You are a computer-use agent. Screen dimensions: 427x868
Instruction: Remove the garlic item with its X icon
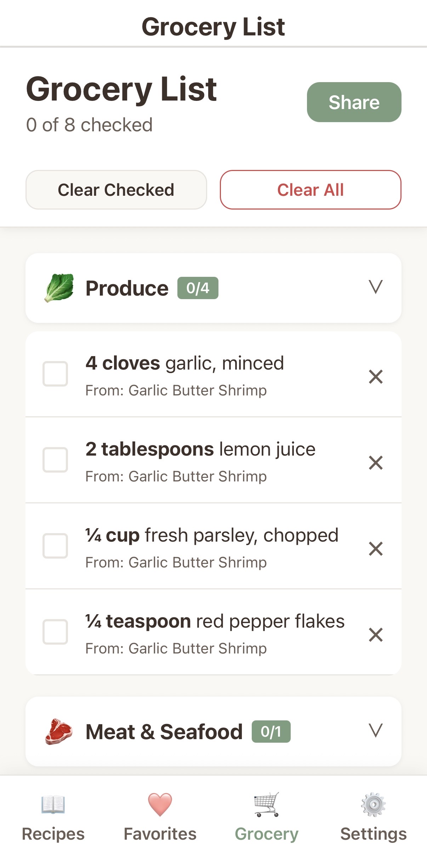[x=376, y=377]
